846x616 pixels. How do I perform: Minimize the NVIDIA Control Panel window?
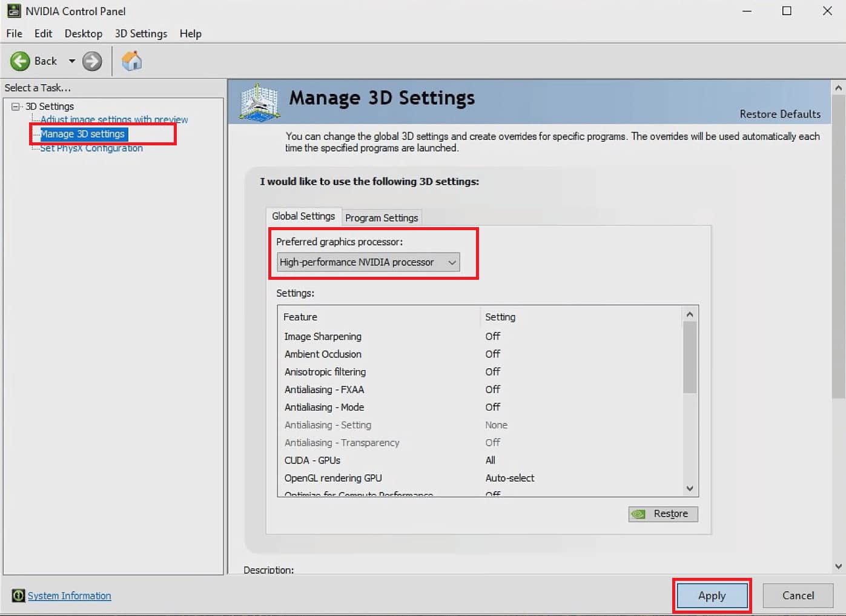pos(747,11)
